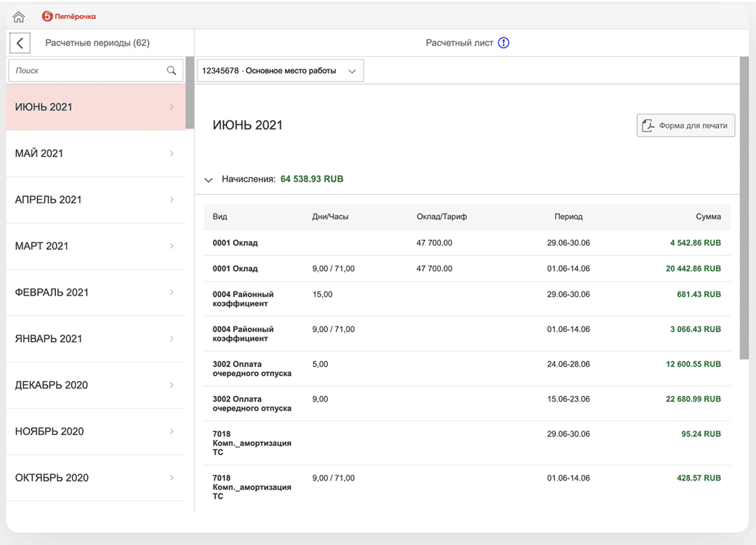Open the Расчетный лист info icon

(503, 43)
